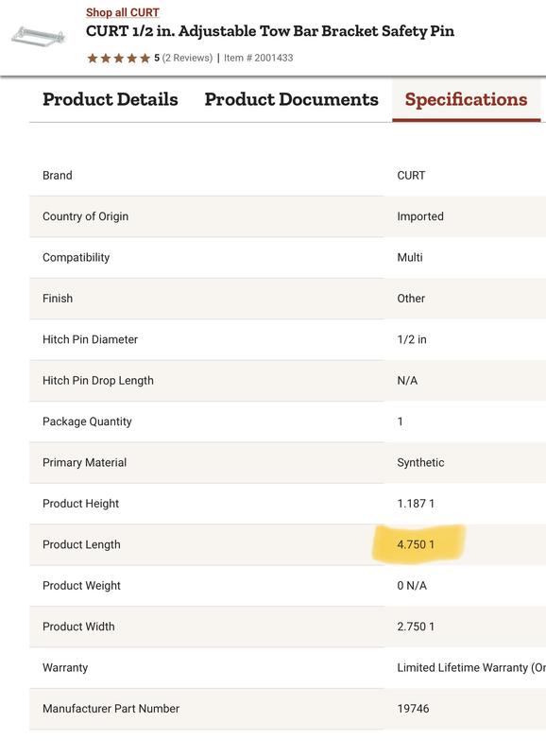Open the (2 Reviews) link

click(x=187, y=58)
